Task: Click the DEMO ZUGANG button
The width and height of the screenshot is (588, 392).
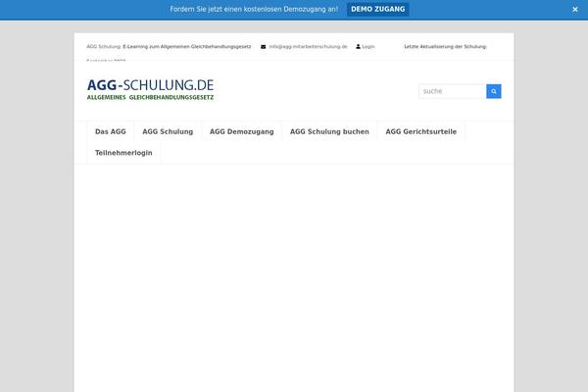Action: (x=377, y=9)
